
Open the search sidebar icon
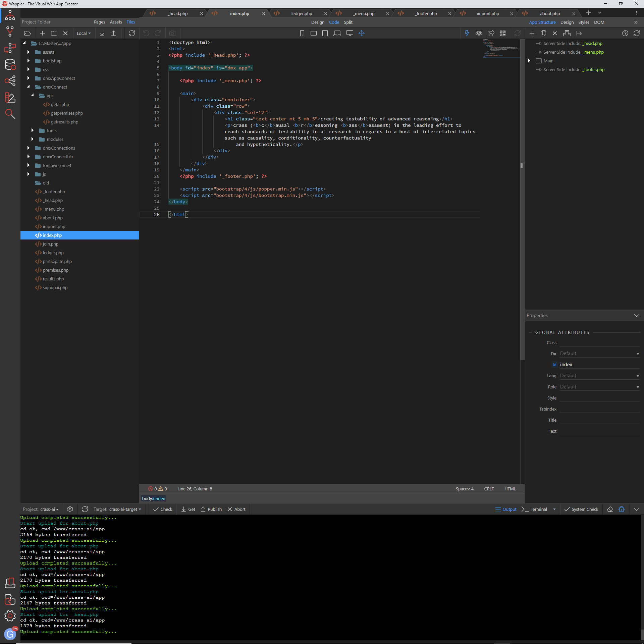10,114
